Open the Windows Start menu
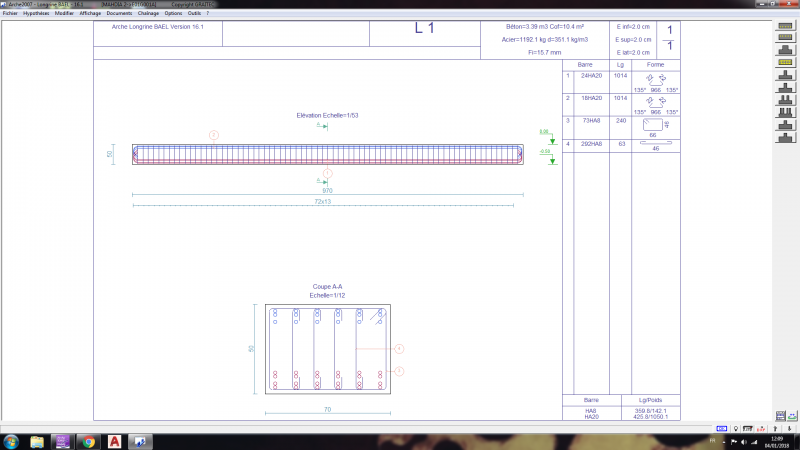The height and width of the screenshot is (450, 800). coord(11,442)
